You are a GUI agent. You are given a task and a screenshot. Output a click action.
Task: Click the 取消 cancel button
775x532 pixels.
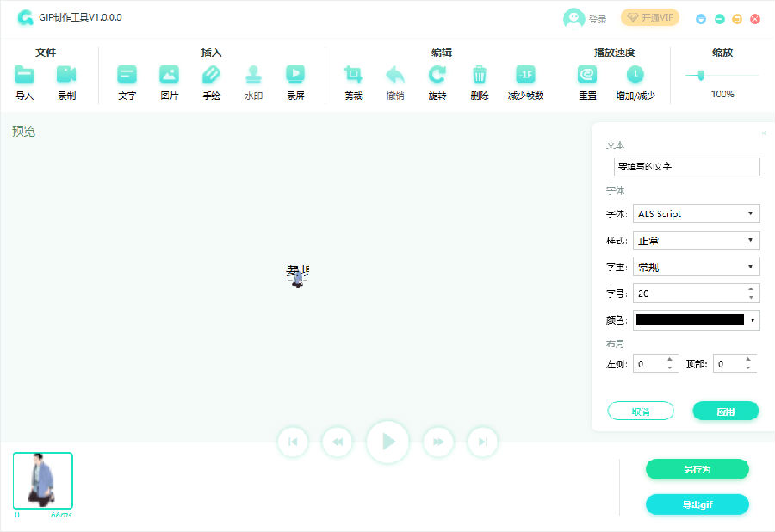[x=641, y=411]
